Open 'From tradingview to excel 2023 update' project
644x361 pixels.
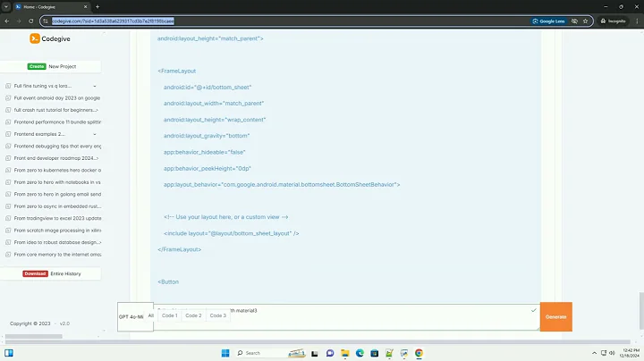57,218
